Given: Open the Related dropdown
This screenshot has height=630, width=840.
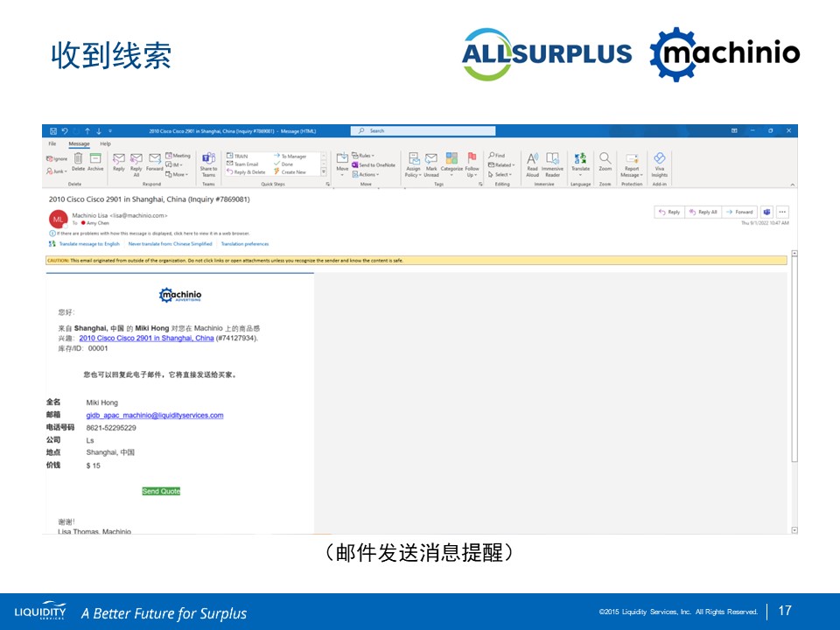Looking at the screenshot, I should coord(501,165).
